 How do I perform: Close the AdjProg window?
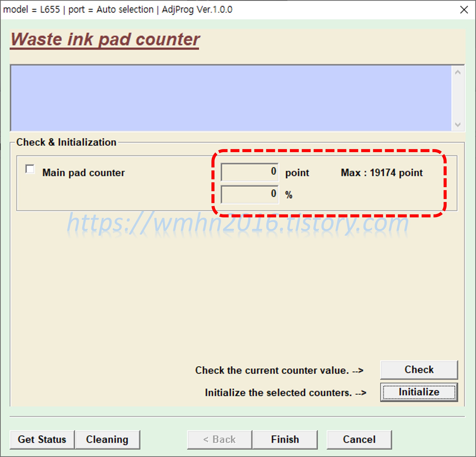pos(464,10)
